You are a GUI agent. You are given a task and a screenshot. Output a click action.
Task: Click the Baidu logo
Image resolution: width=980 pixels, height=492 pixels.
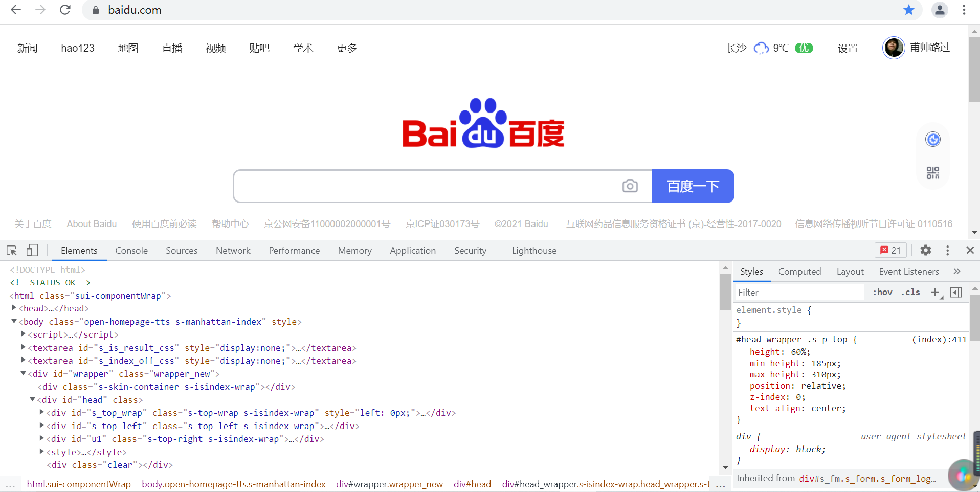tap(483, 123)
